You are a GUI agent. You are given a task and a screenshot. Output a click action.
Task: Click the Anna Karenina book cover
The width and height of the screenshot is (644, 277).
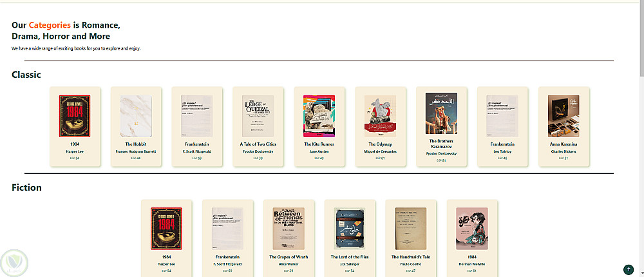click(x=563, y=116)
